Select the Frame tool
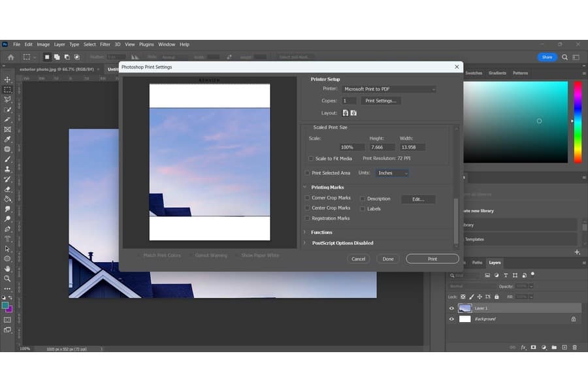Viewport: 588px width, 392px height. tap(7, 129)
